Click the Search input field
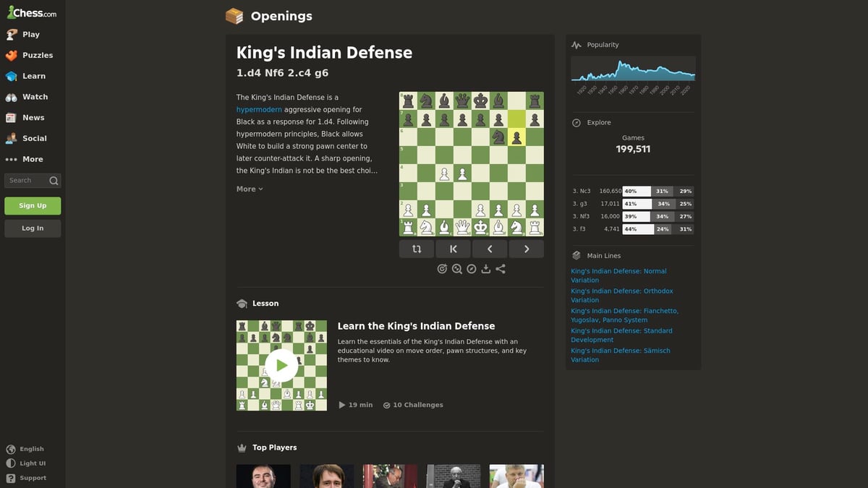Screen dimensions: 868x488 pos(27,180)
